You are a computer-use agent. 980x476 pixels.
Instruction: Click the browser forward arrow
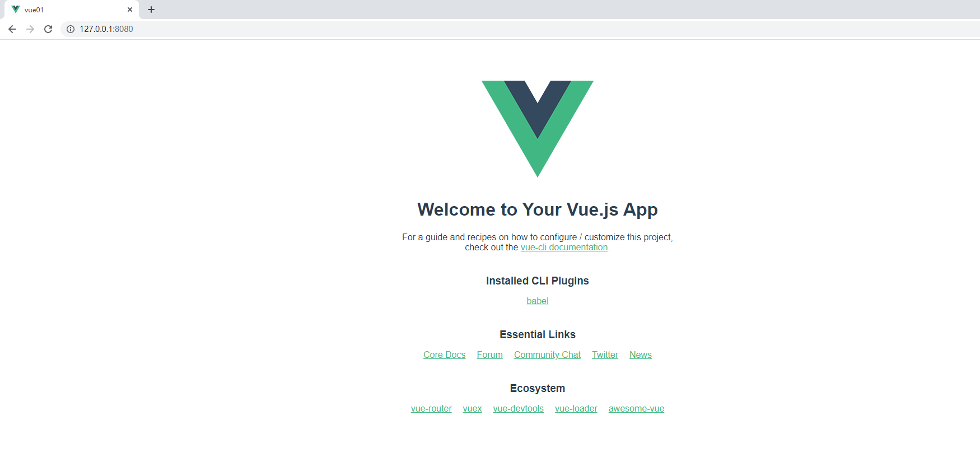tap(30, 29)
